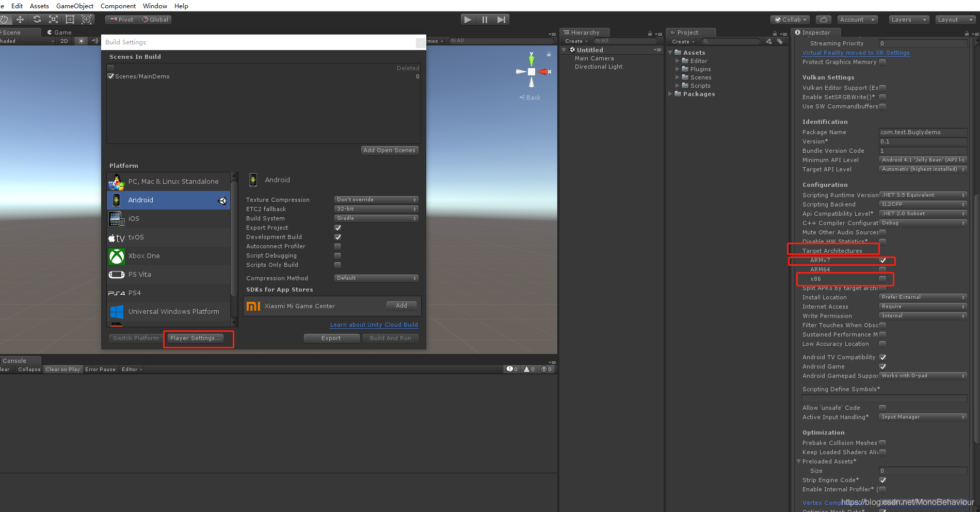Image resolution: width=980 pixels, height=512 pixels.
Task: Open the Build System dropdown set to Gradle
Action: point(376,218)
